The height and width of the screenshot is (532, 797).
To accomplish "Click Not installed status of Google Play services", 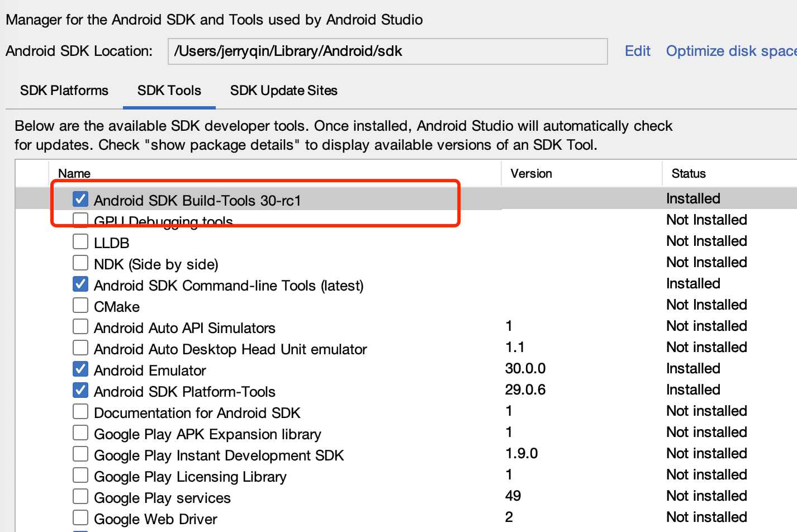I will pos(706,496).
